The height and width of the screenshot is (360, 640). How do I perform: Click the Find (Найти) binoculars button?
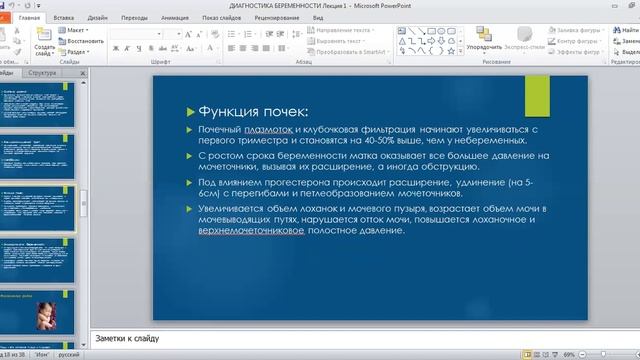click(626, 30)
